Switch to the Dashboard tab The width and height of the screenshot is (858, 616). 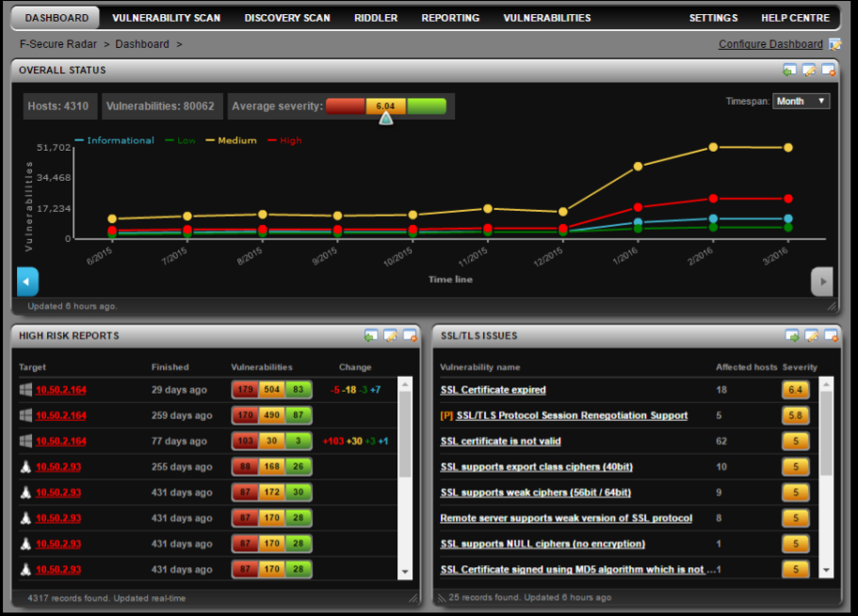[57, 18]
